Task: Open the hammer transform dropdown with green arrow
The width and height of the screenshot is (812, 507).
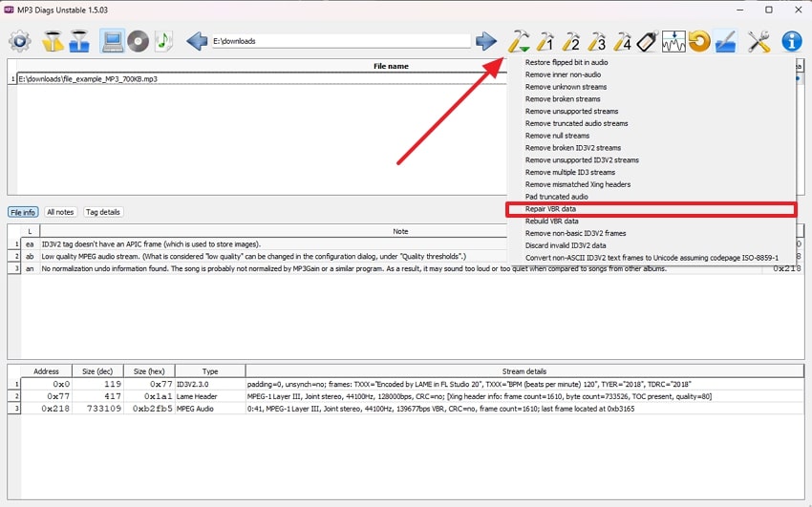Action: coord(519,41)
